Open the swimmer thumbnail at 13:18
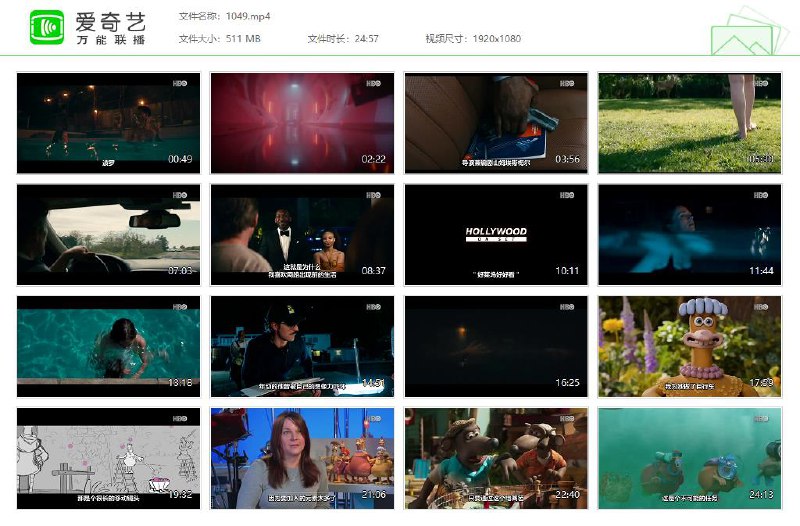Viewport: 800px width, 526px height. click(x=109, y=346)
